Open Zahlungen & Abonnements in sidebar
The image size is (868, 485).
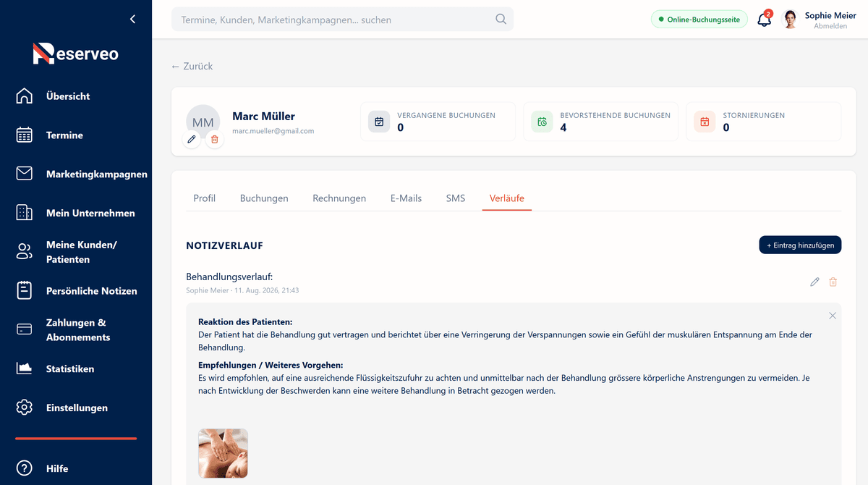78,330
